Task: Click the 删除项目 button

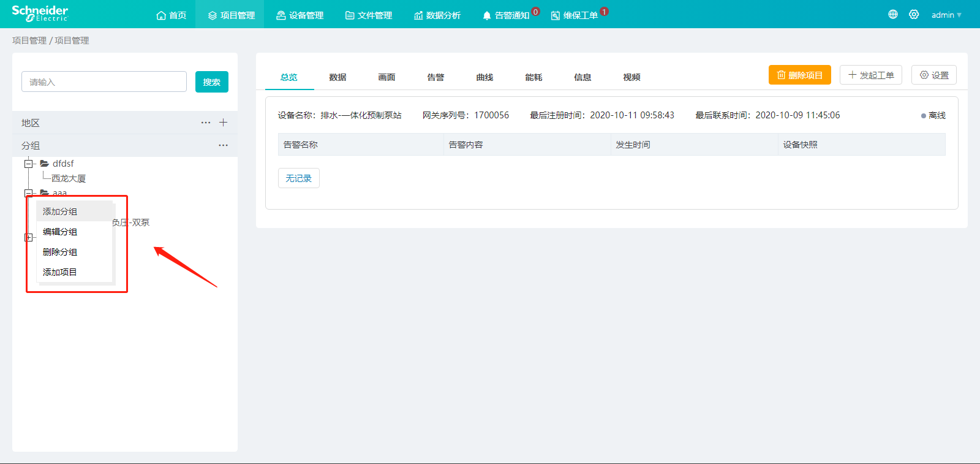Action: pyautogui.click(x=800, y=75)
